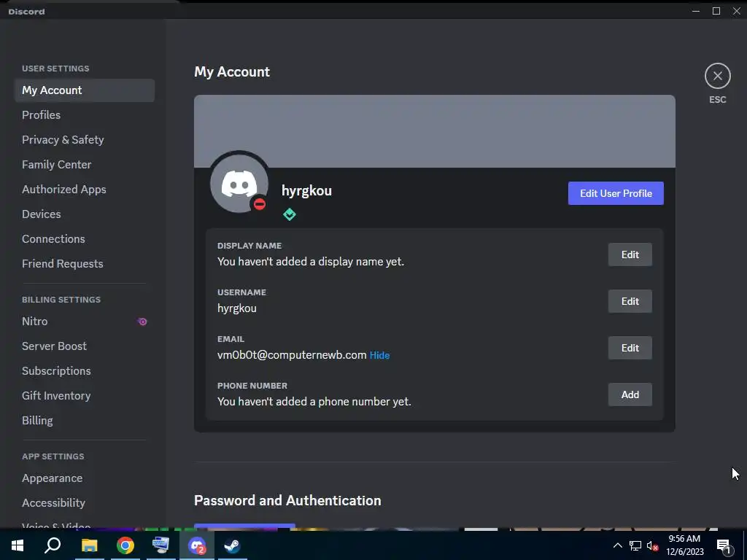Screen dimensions: 747x560
Task: Open Profiles settings
Action: [85, 114]
